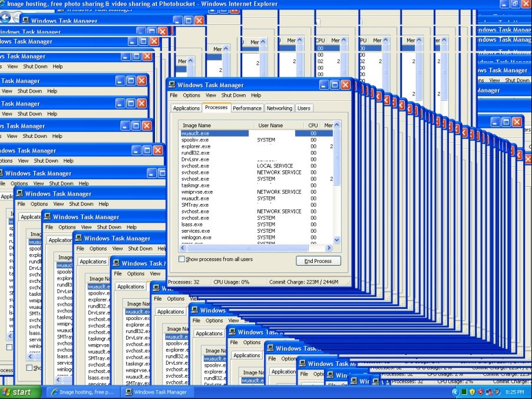Image resolution: width=532 pixels, height=399 pixels.
Task: Expand hidden system tray icons arrow
Action: click(x=455, y=392)
